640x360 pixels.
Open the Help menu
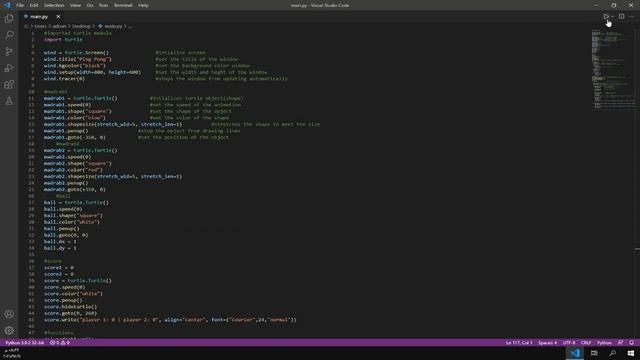click(143, 5)
